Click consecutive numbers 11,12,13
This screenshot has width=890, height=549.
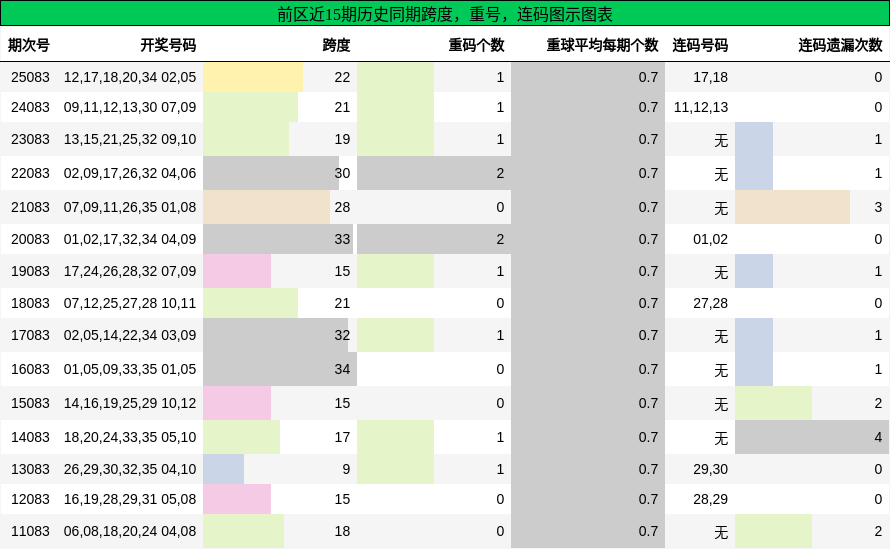point(701,107)
